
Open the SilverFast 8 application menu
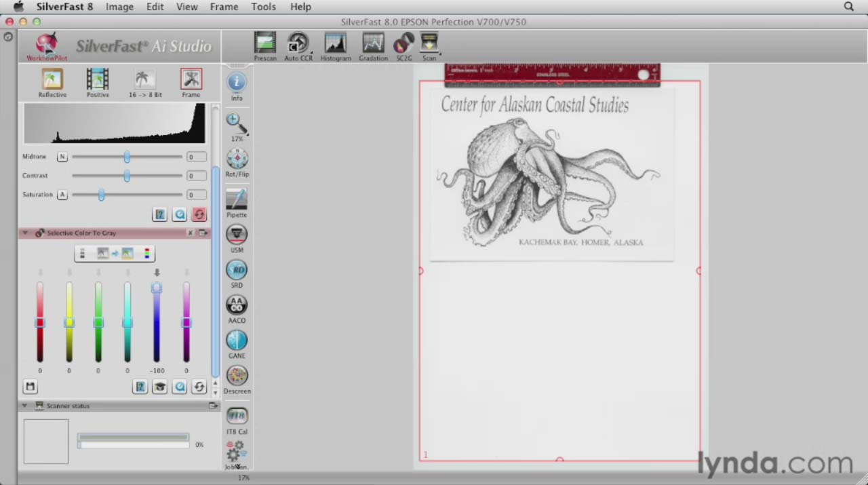tap(65, 7)
